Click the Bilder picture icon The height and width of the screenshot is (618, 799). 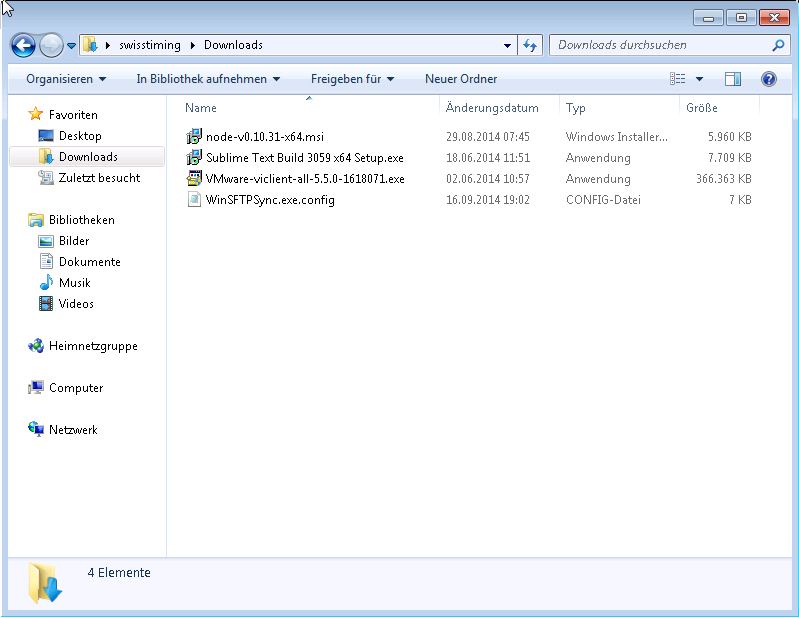46,241
